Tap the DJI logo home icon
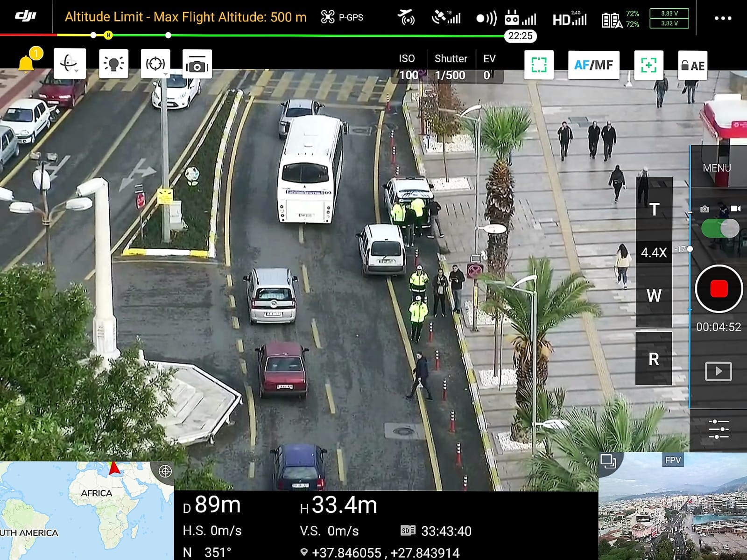The image size is (747, 560). pyautogui.click(x=26, y=17)
